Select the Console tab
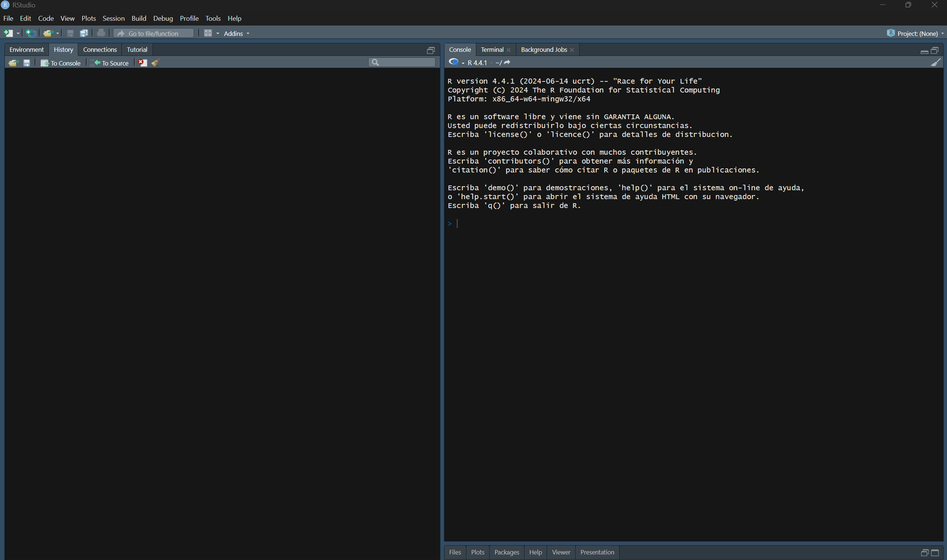947x560 pixels. pyautogui.click(x=460, y=50)
